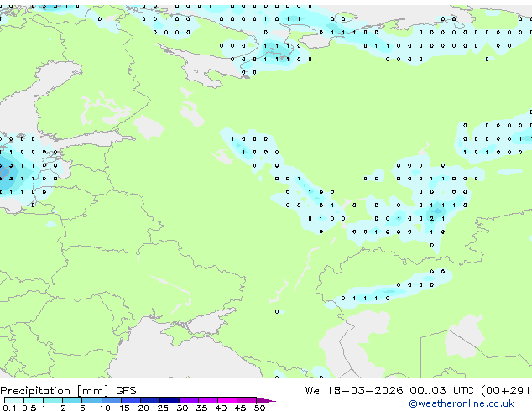Select the 35–40 mm legend swatch
Screen dimensions: 532x411
coord(208,400)
